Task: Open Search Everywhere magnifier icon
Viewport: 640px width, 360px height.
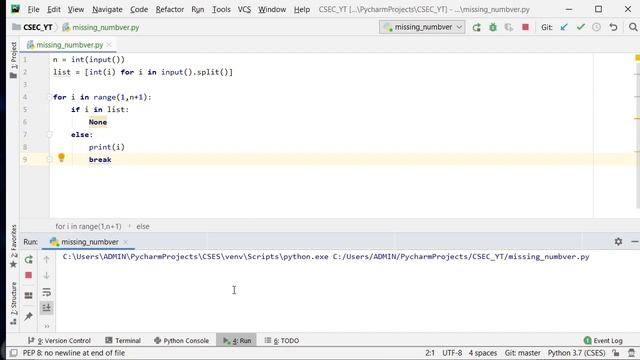Action: 633,27
